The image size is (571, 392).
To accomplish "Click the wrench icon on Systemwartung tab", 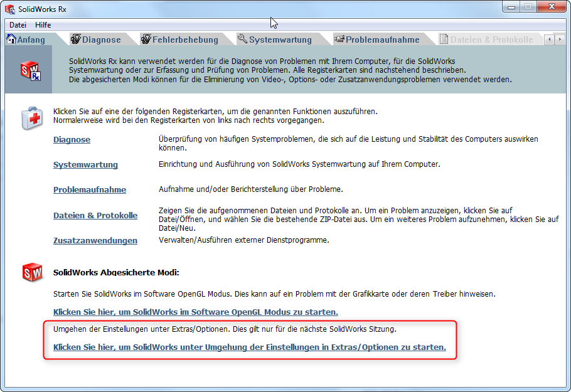I will [242, 38].
